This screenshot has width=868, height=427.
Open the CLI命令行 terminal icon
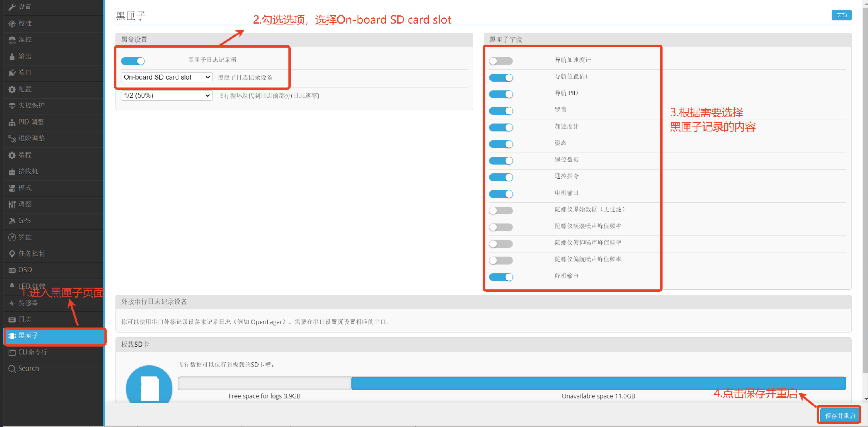(12, 352)
